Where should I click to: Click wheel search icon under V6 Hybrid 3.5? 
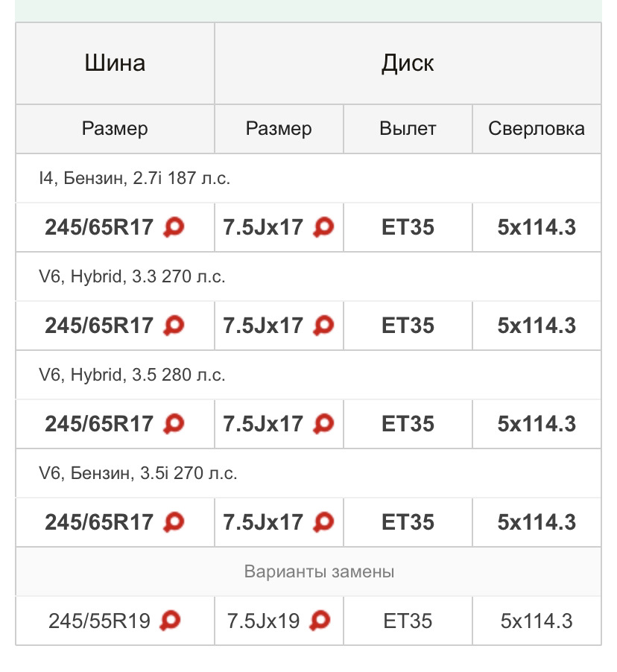(x=323, y=424)
